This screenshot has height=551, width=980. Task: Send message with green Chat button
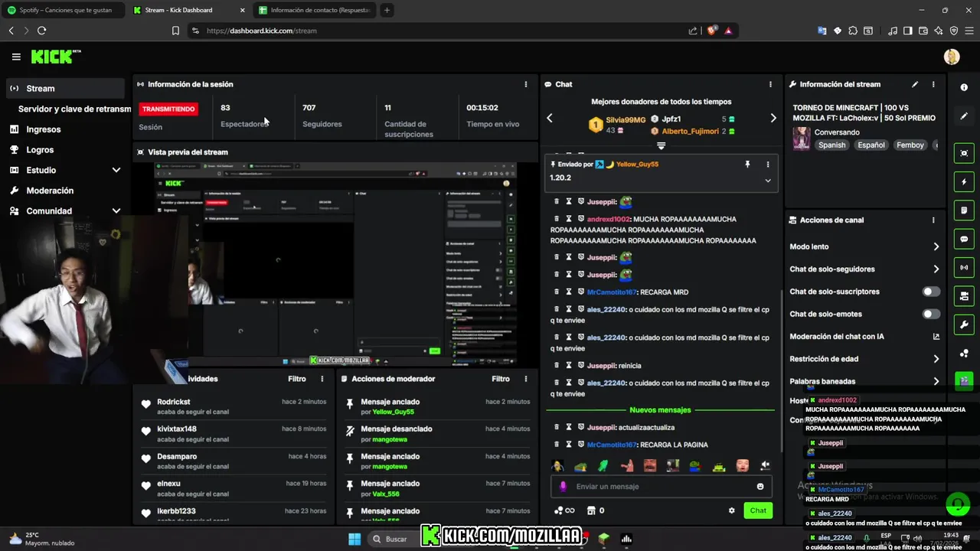coord(758,510)
